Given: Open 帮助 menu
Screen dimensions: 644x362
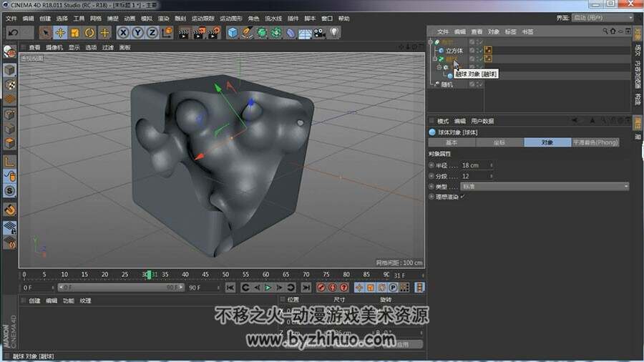Looking at the screenshot, I should click(343, 19).
